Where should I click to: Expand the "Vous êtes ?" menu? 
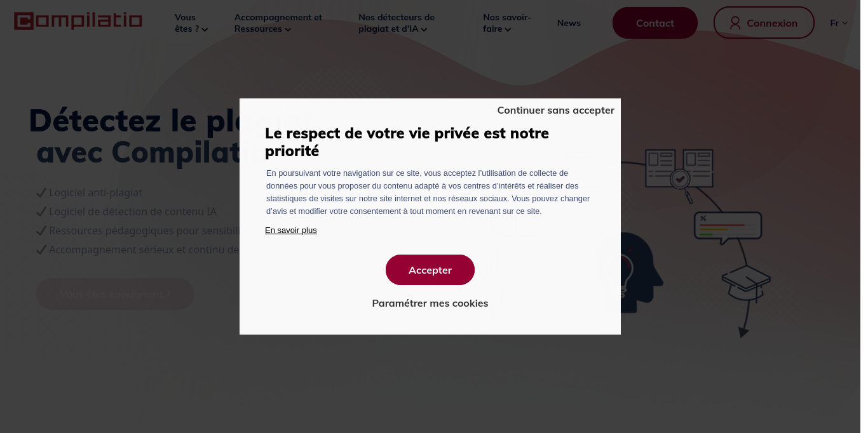191,23
